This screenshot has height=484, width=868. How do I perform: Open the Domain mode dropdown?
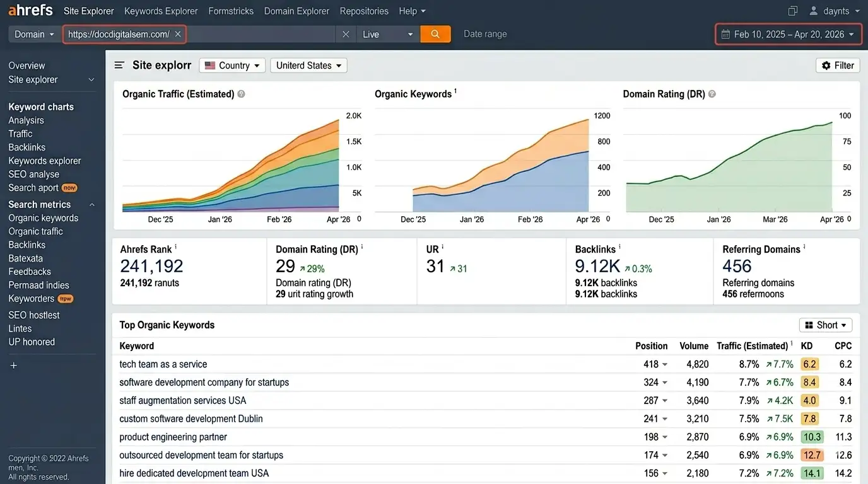(35, 34)
